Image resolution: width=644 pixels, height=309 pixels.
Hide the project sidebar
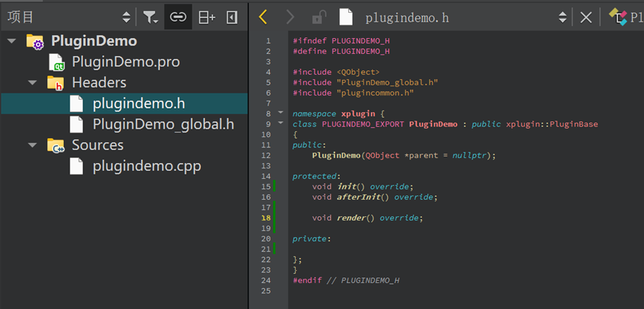point(232,17)
